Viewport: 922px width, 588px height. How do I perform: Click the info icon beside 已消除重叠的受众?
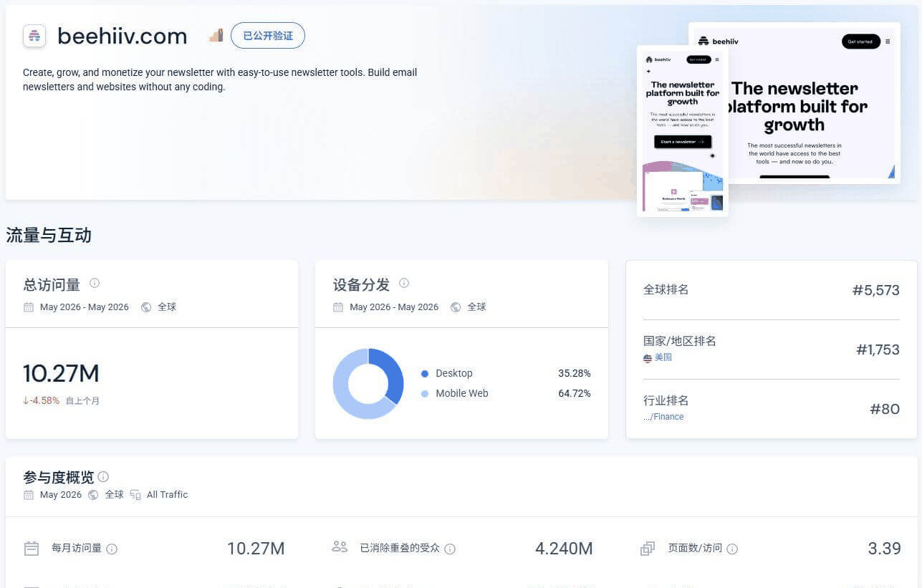point(450,549)
